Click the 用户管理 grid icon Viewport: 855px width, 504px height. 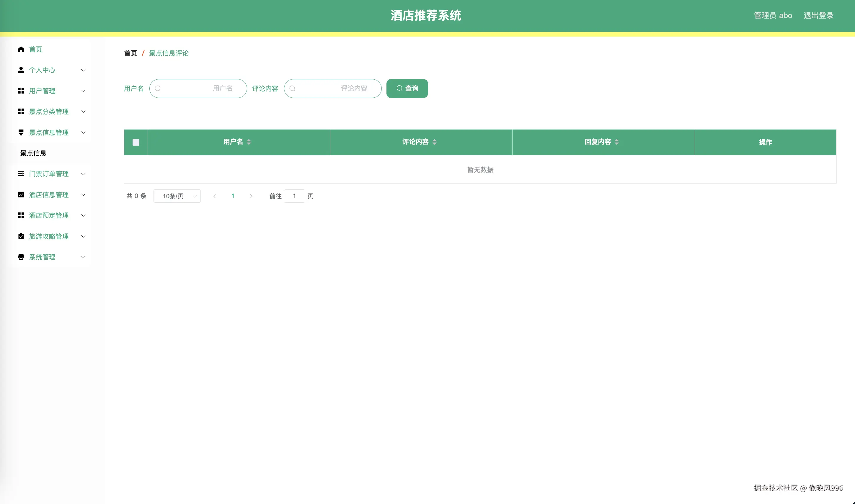[21, 91]
